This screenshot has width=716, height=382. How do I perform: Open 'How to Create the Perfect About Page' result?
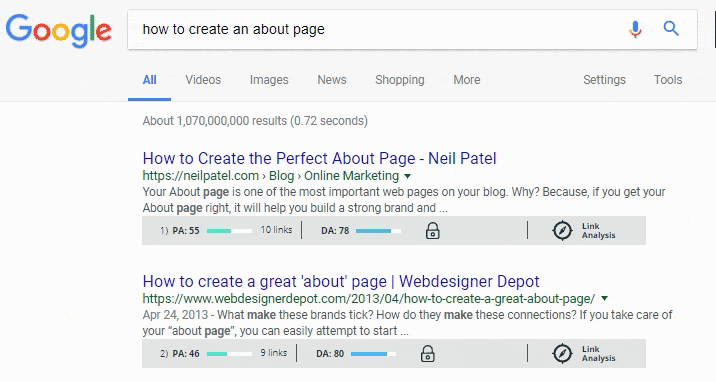point(319,158)
